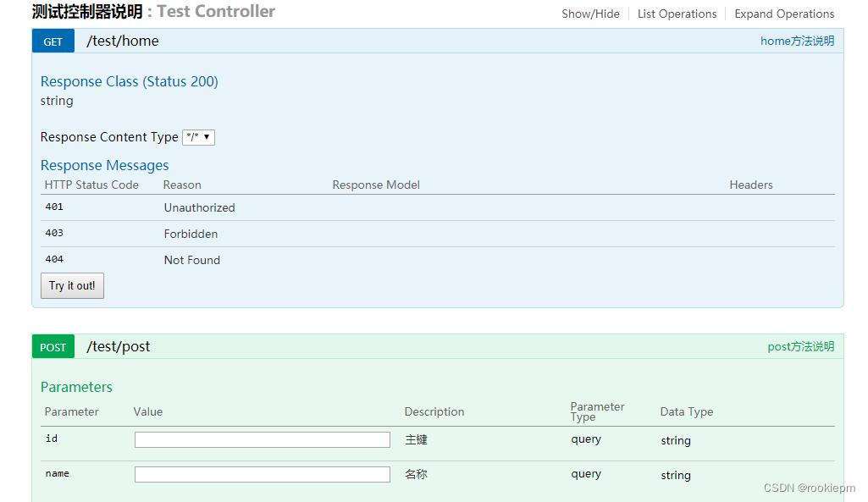Open the Response Content Type dropdown
Image resolution: width=868 pixels, height=502 pixels.
click(x=198, y=136)
